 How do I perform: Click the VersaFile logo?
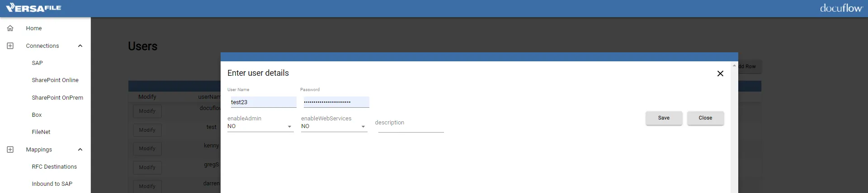[33, 8]
